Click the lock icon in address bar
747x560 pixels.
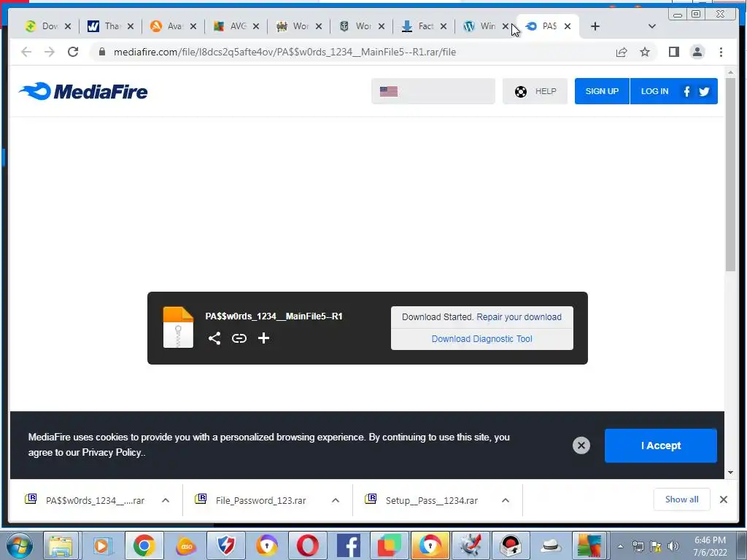coord(101,52)
